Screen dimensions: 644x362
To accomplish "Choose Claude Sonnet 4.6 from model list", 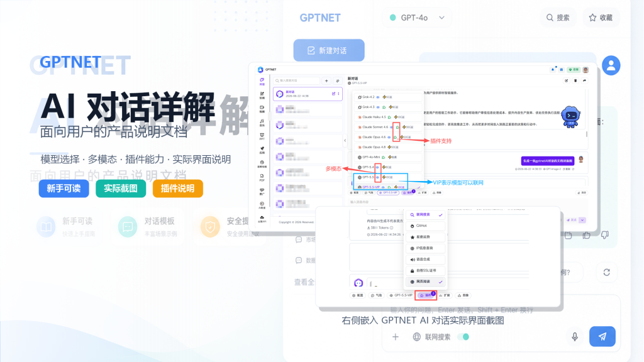I will click(x=388, y=127).
